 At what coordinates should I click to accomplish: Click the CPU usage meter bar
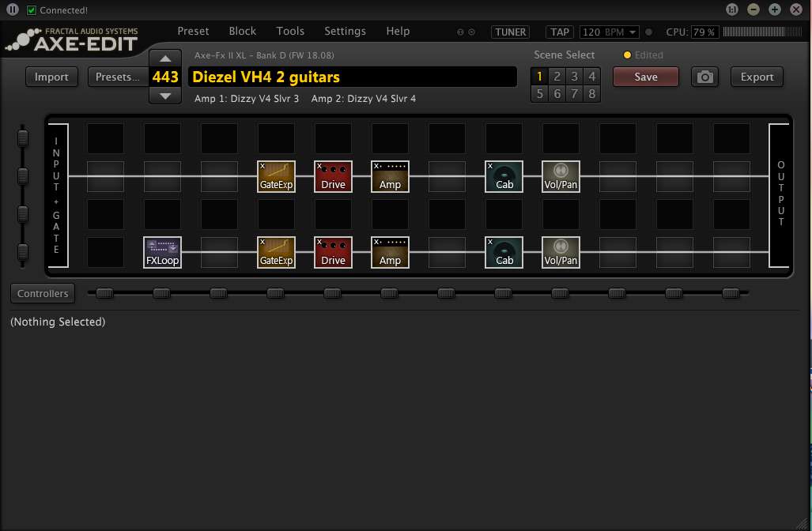[761, 32]
